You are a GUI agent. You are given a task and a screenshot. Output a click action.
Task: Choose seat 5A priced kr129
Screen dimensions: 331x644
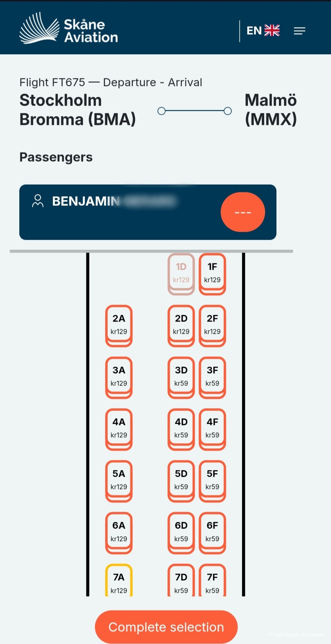119,481
